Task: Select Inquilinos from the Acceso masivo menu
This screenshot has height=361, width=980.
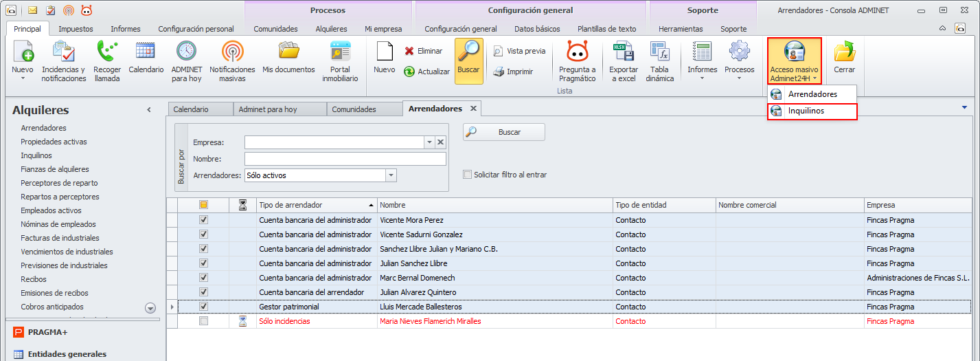Action: point(806,111)
